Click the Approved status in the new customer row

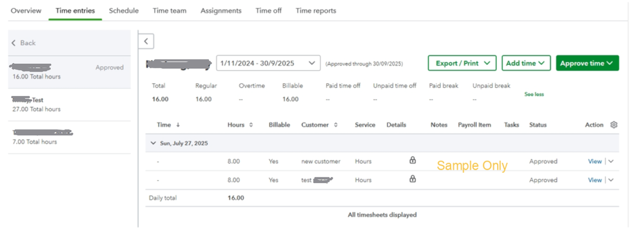(543, 161)
